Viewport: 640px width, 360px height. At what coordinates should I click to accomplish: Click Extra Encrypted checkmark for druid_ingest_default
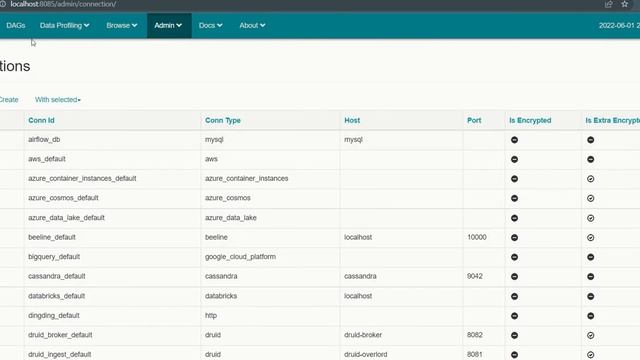click(591, 355)
